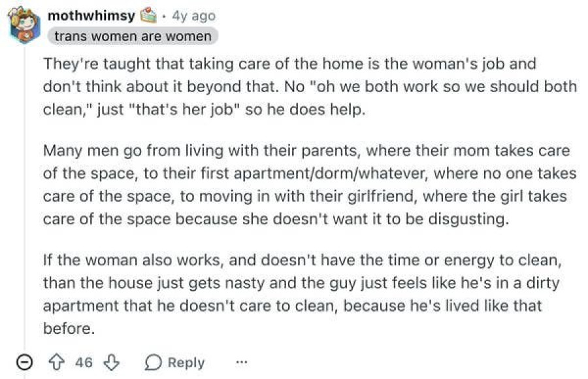
Task: Click the Reply text button
Action: (x=186, y=363)
